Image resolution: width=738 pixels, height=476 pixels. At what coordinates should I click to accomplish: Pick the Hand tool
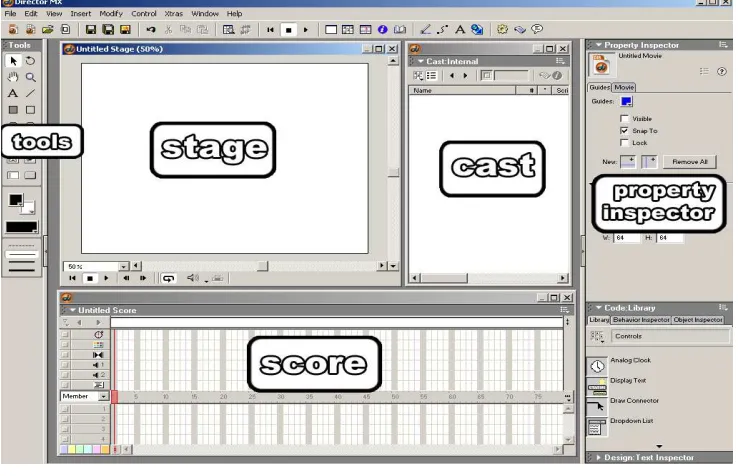[x=13, y=77]
